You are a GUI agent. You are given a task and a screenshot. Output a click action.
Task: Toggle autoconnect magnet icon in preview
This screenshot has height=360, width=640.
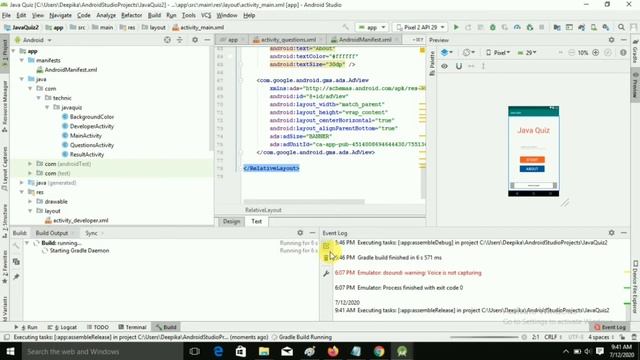tap(458, 66)
